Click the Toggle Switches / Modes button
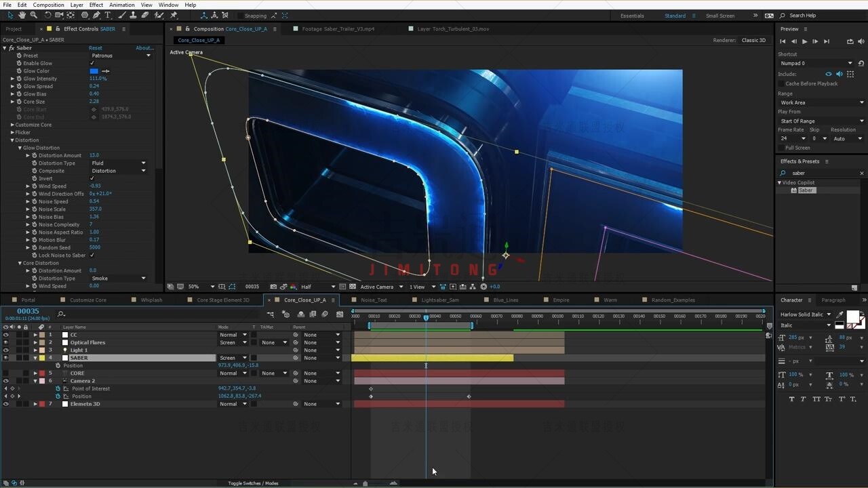The height and width of the screenshot is (488, 868). point(253,483)
